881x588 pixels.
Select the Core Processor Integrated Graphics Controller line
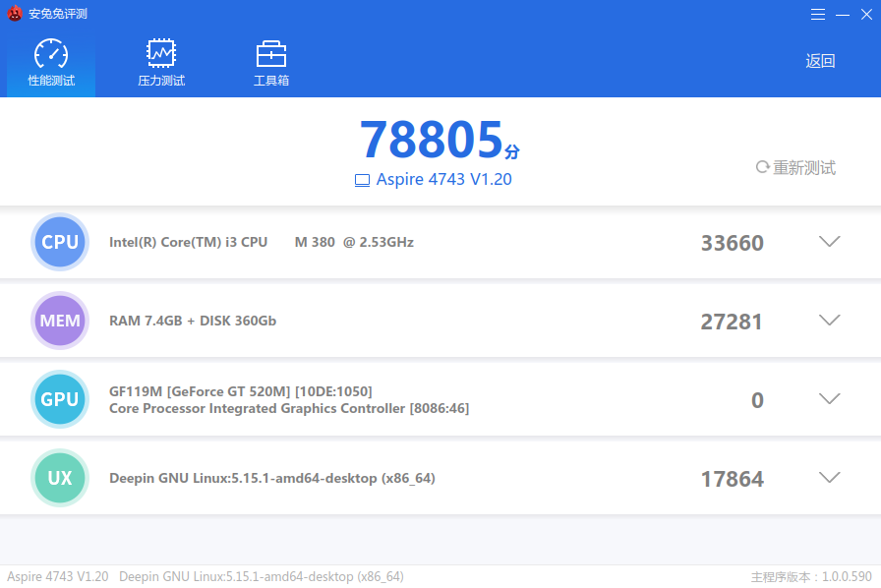click(x=289, y=408)
